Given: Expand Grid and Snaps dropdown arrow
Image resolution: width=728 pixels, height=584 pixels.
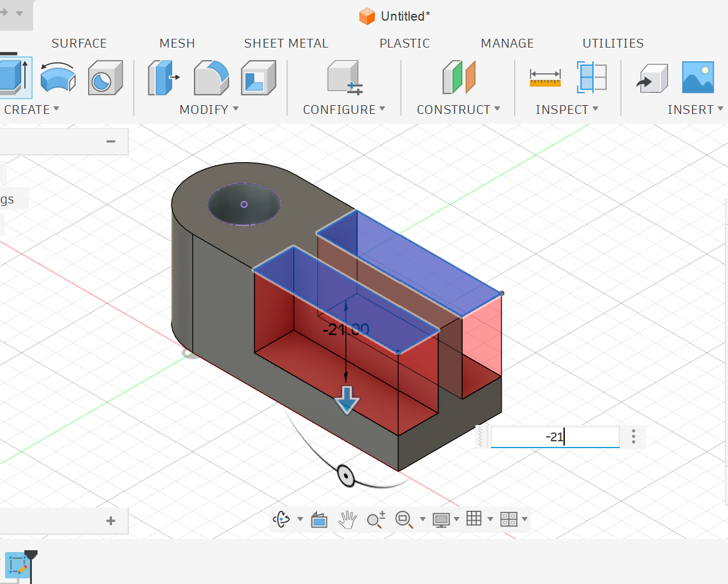Looking at the screenshot, I should (x=490, y=520).
